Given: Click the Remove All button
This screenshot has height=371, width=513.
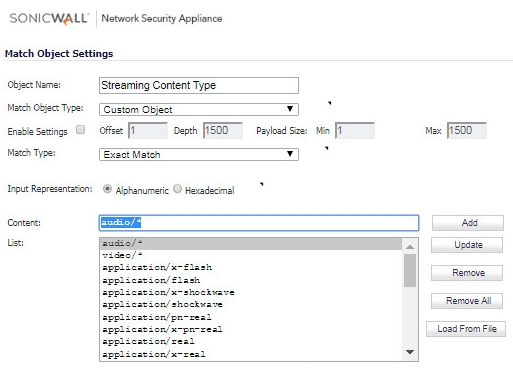Looking at the screenshot, I should 467,301.
